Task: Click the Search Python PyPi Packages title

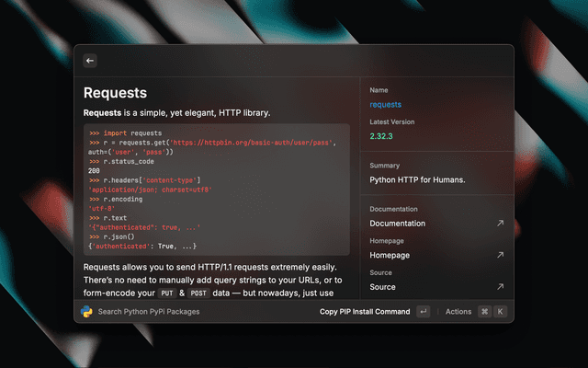Action: [149, 312]
